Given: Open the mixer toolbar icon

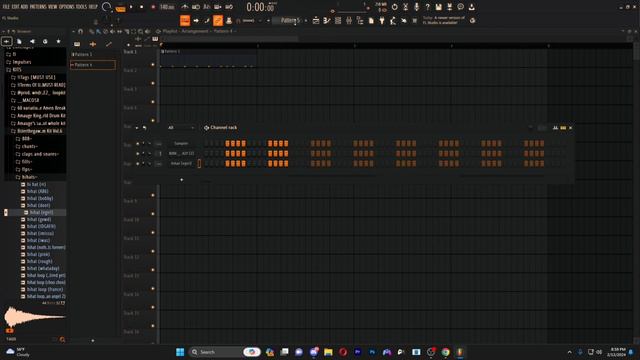Looking at the screenshot, I should pyautogui.click(x=349, y=20).
